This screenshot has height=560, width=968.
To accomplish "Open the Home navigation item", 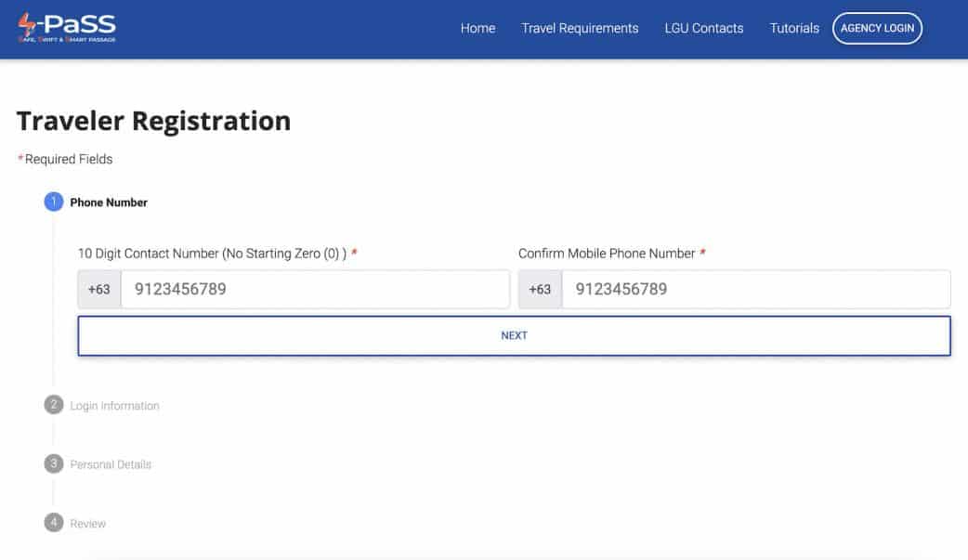I will [477, 28].
